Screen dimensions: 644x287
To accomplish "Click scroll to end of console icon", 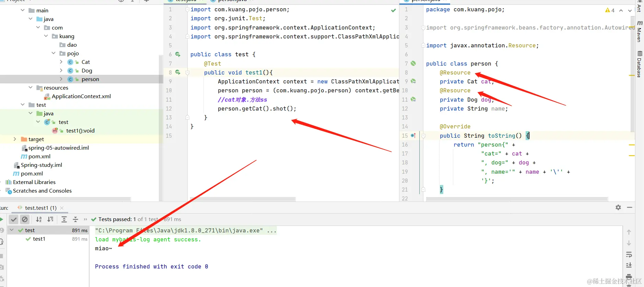I will [629, 265].
